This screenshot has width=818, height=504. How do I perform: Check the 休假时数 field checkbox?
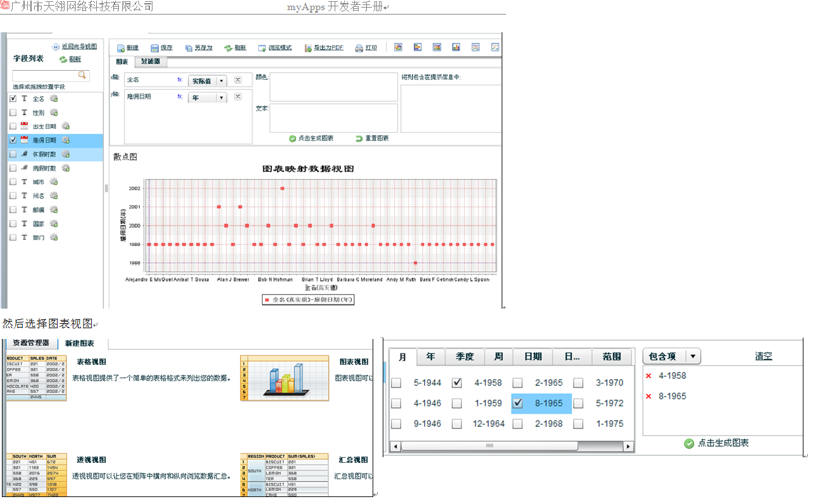pyautogui.click(x=13, y=154)
